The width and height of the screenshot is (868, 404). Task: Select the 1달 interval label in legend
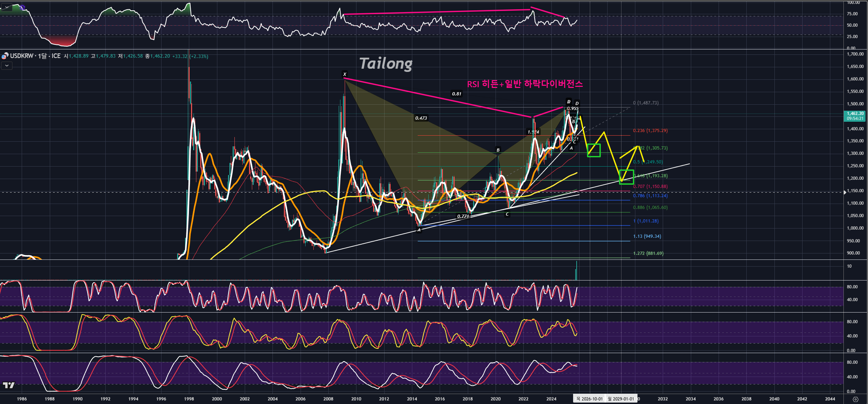[x=42, y=56]
